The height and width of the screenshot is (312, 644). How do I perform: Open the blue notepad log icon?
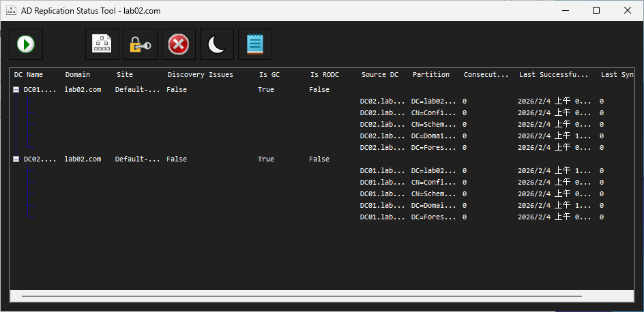click(x=255, y=44)
